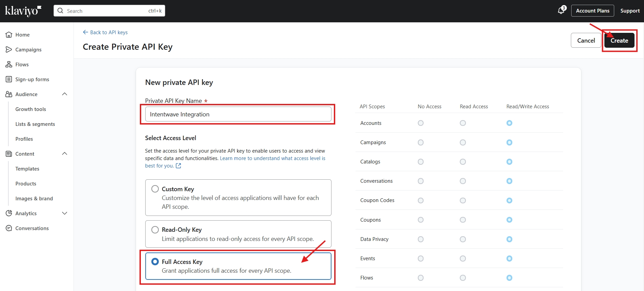Set Accounts scope to Read Access
644x291 pixels.
(463, 123)
